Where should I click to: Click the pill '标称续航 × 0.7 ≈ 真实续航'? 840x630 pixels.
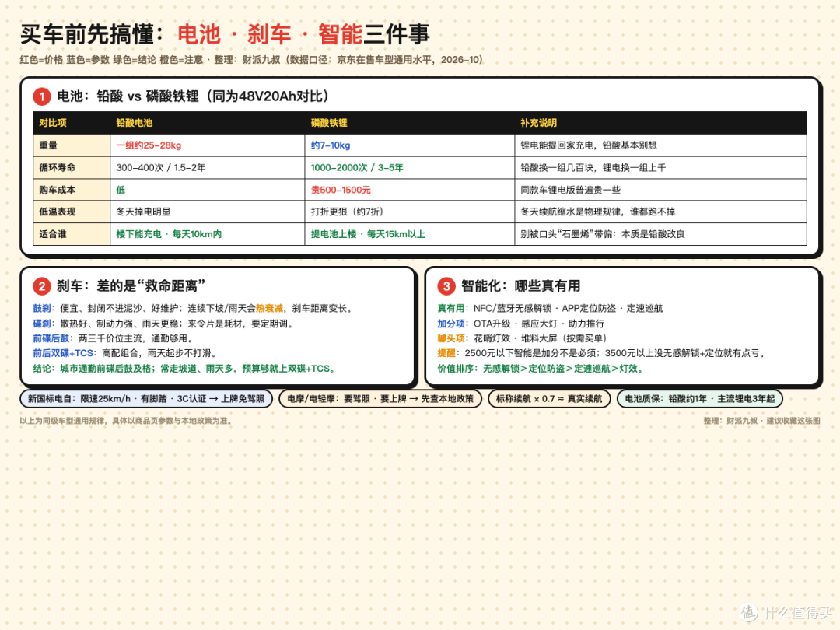[x=549, y=398]
